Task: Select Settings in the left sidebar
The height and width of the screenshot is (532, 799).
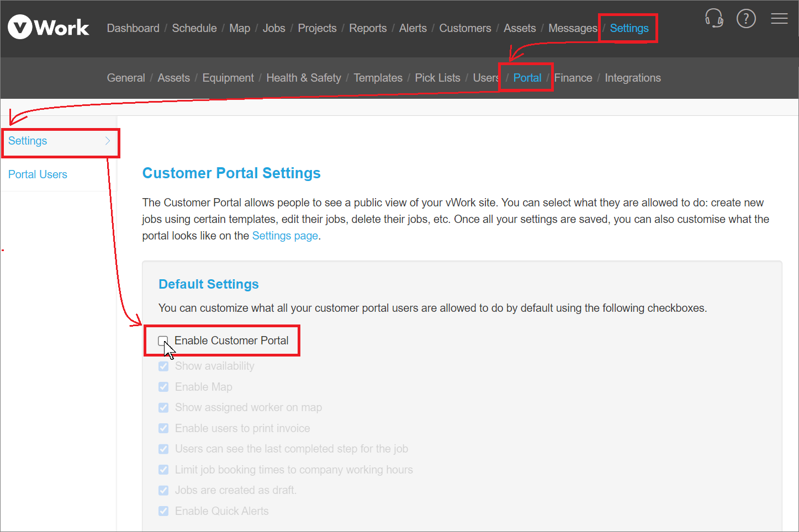Action: click(x=28, y=141)
